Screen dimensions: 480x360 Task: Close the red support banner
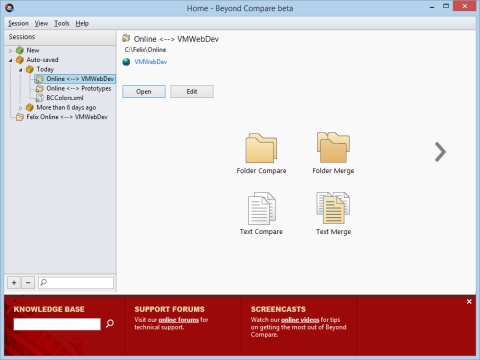tap(469, 301)
